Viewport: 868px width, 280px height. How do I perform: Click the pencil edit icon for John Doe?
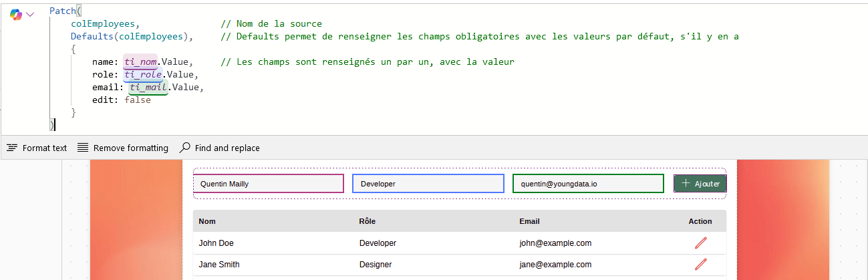point(700,243)
